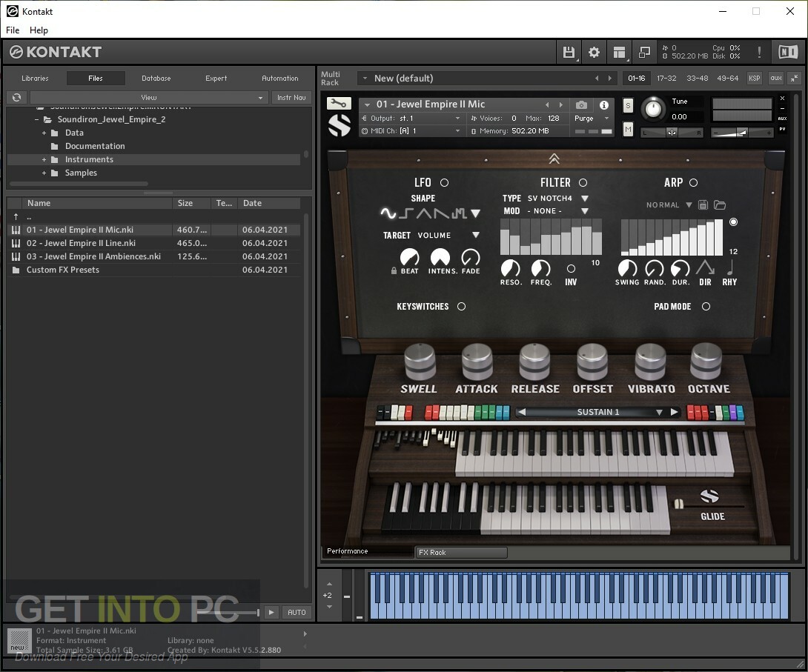Image resolution: width=808 pixels, height=672 pixels.
Task: Click the KSP script button
Action: [x=755, y=79]
